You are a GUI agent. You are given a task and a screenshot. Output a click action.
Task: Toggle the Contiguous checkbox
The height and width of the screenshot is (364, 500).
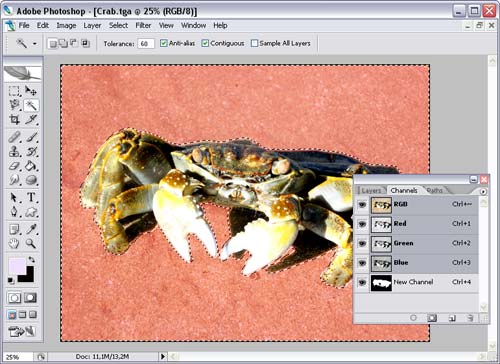[205, 43]
